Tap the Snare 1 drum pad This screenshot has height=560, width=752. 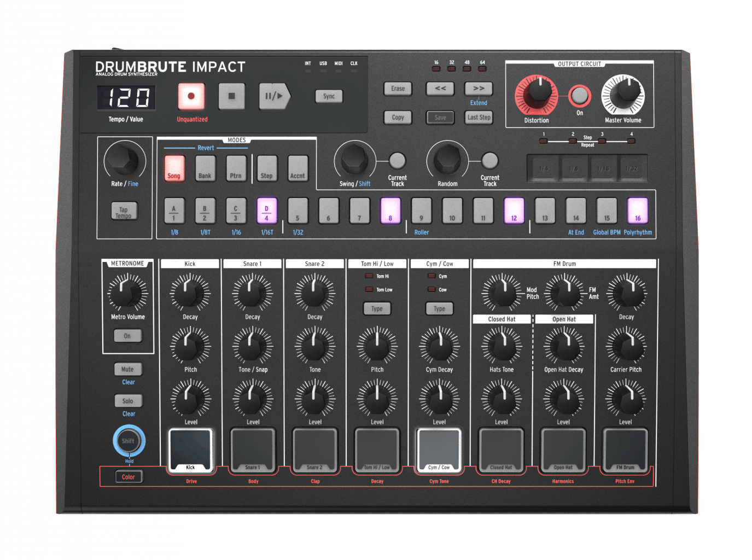253,450
